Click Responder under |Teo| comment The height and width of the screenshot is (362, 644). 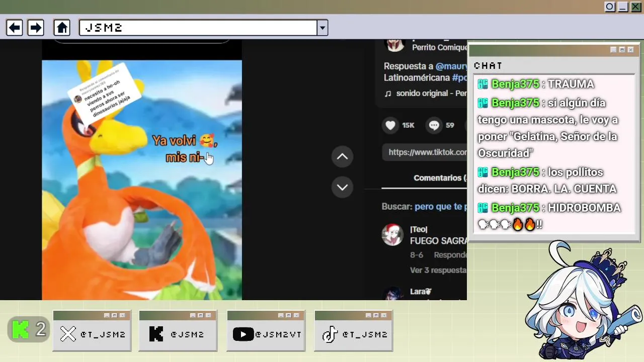[x=450, y=255]
